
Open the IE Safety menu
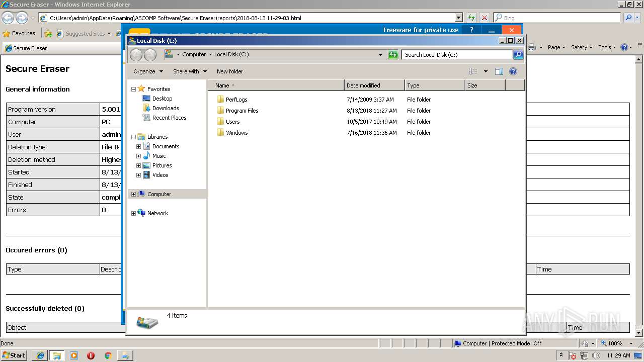pos(582,47)
